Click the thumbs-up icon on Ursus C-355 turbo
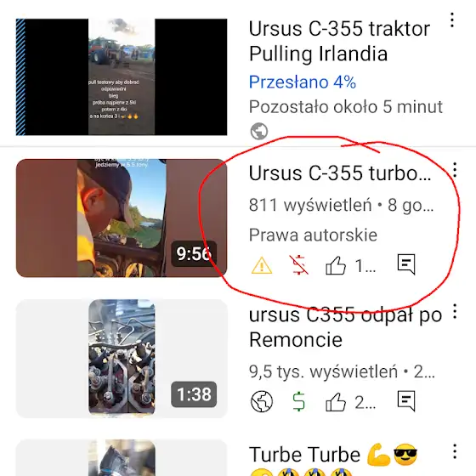The image size is (476, 476). (x=336, y=265)
